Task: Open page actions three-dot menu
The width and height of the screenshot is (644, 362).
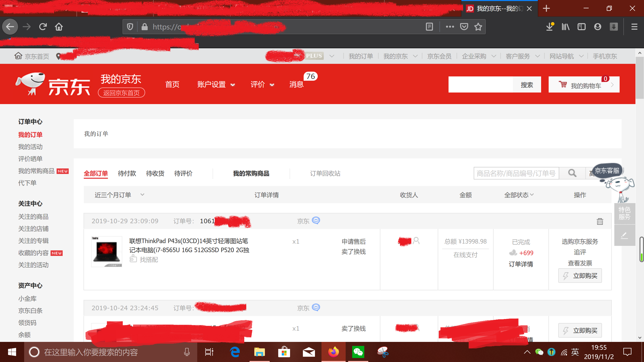Action: point(450,27)
